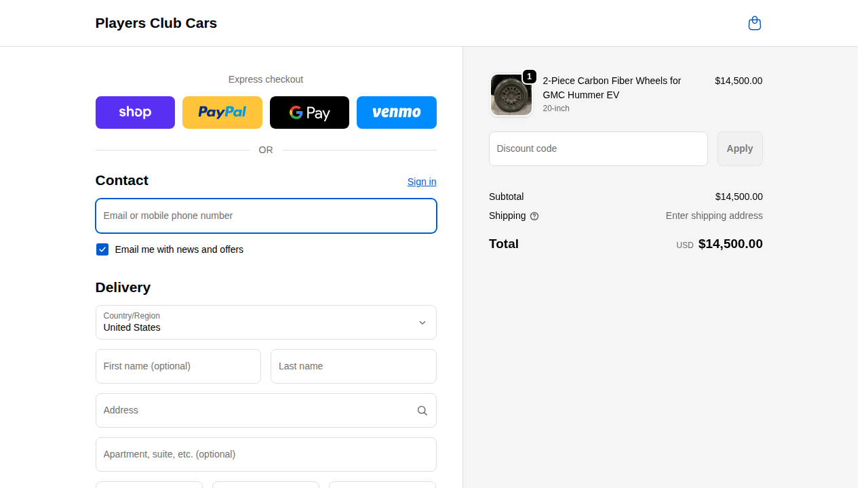Click the shipping help question mark icon
This screenshot has width=868, height=488.
tap(534, 216)
